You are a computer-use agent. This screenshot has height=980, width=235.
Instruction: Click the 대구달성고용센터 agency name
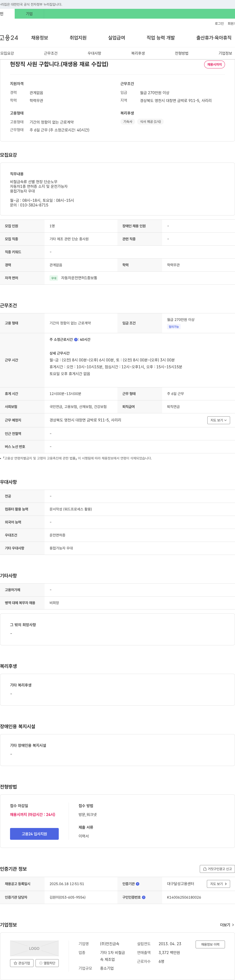pyautogui.click(x=180, y=884)
